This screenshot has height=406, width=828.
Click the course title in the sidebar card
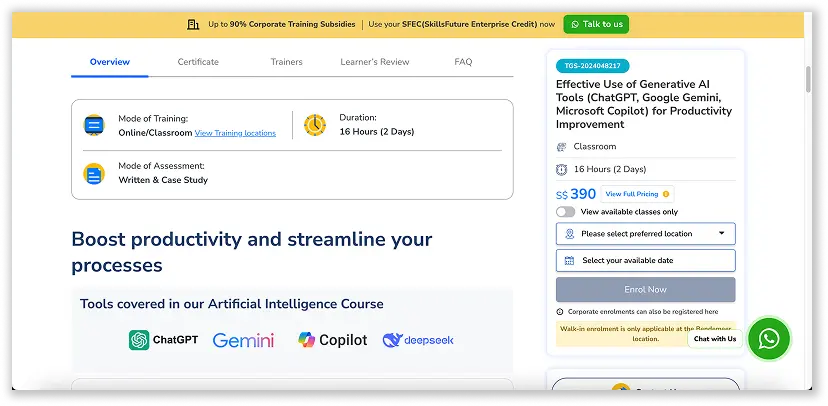[644, 105]
